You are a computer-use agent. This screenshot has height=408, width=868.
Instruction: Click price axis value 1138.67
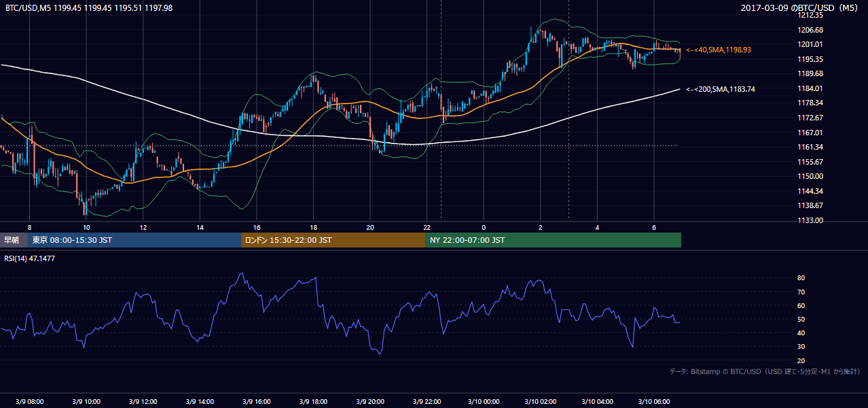pyautogui.click(x=811, y=205)
